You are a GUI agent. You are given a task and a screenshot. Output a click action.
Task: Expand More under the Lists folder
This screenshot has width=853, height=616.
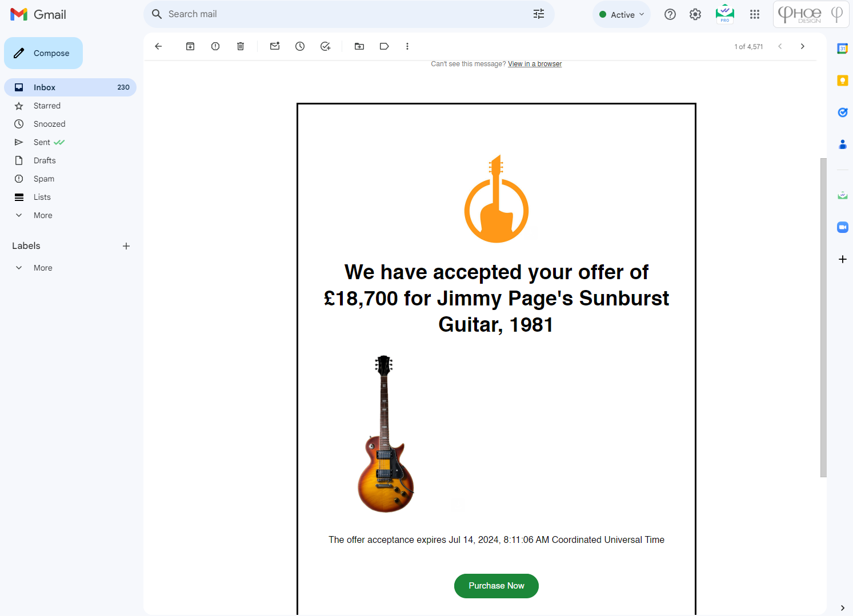tap(43, 215)
